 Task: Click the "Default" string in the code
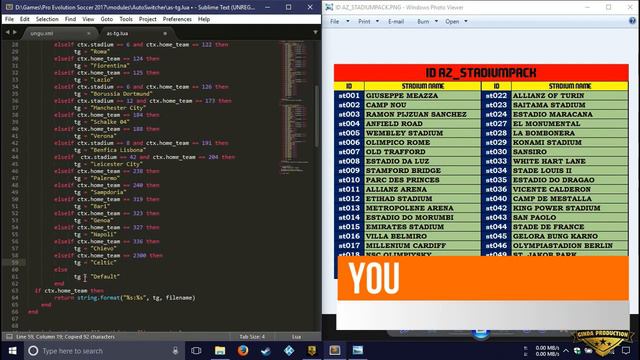coord(105,277)
